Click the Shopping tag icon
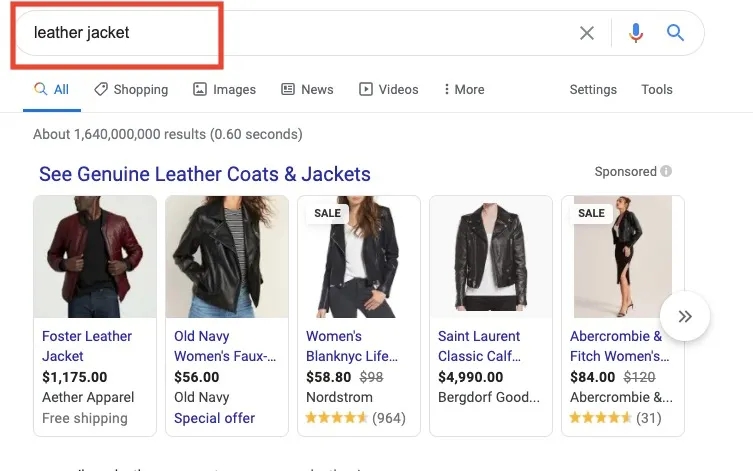753x471 pixels. 101,89
